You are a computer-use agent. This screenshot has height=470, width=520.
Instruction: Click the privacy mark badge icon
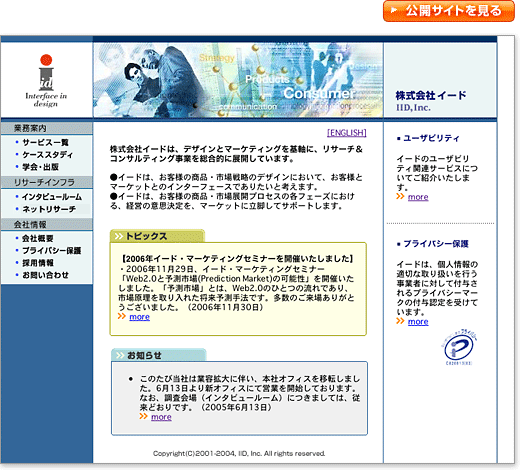tap(459, 347)
